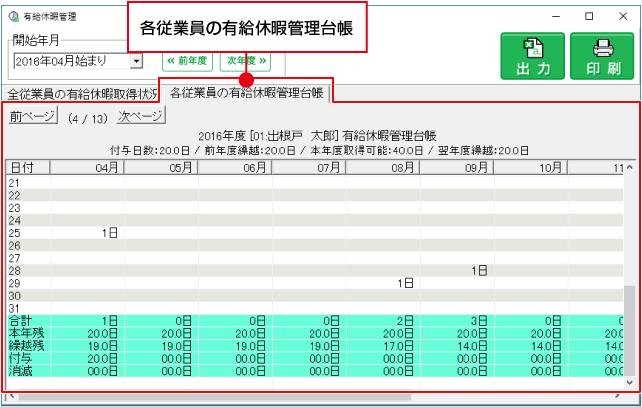Click the vertical scrollbar thumb
Viewport: 642px width, 407px height.
coord(629,331)
